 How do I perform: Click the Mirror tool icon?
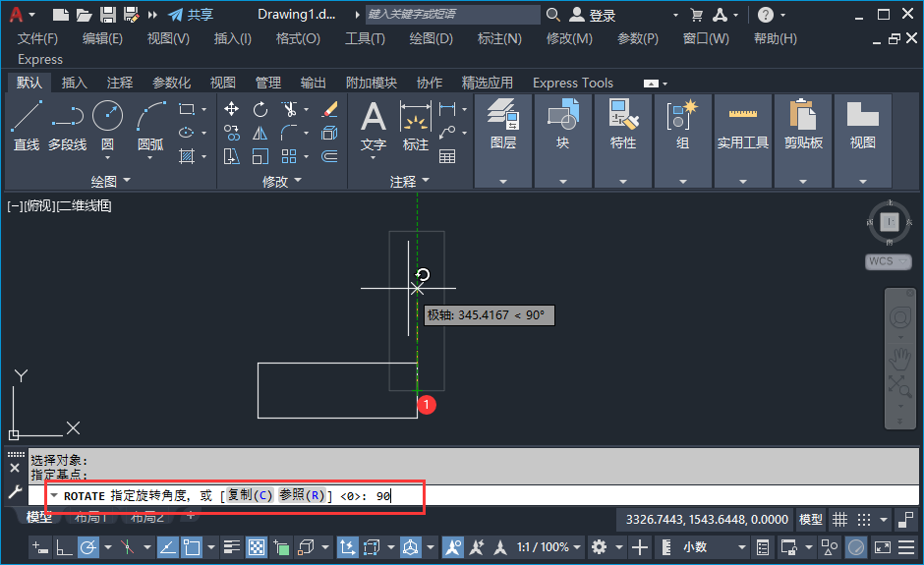click(260, 134)
